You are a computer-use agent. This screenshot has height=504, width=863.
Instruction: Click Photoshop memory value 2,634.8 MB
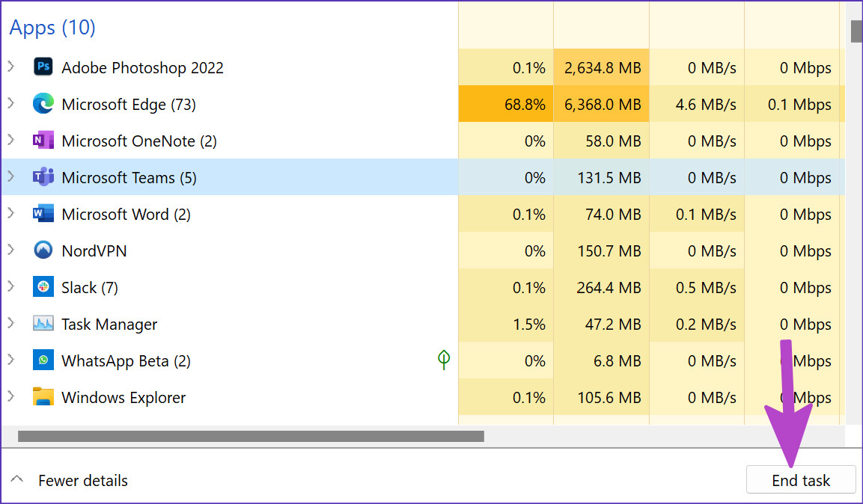coord(603,67)
